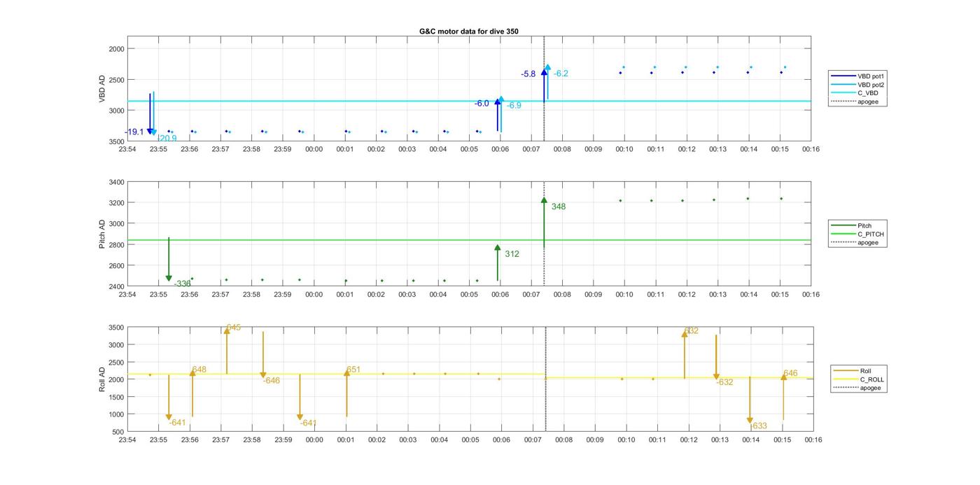Image resolution: width=980 pixels, height=485 pixels.
Task: Click 'apogee' in the VBD plot legend
Action: [x=855, y=101]
